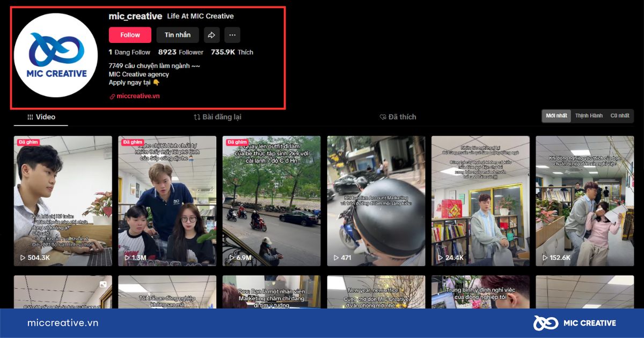Switch to the Bài đăng lại tab
The height and width of the screenshot is (338, 644).
217,117
